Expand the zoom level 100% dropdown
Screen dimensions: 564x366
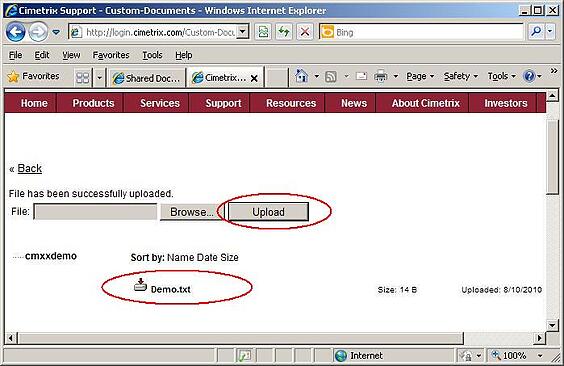point(540,356)
